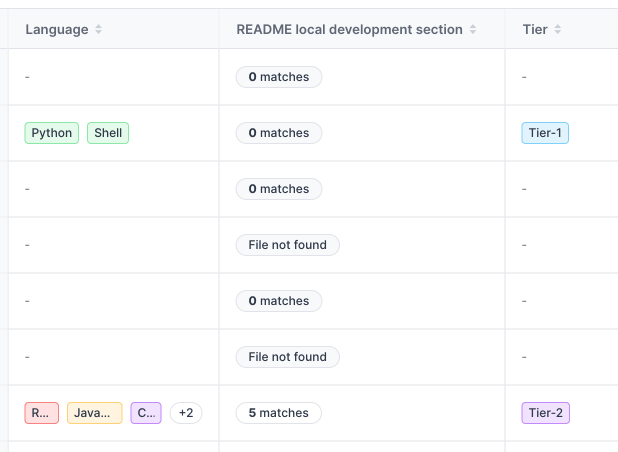The height and width of the screenshot is (452, 618).
Task: Select the Shell language tag
Action: [108, 133]
